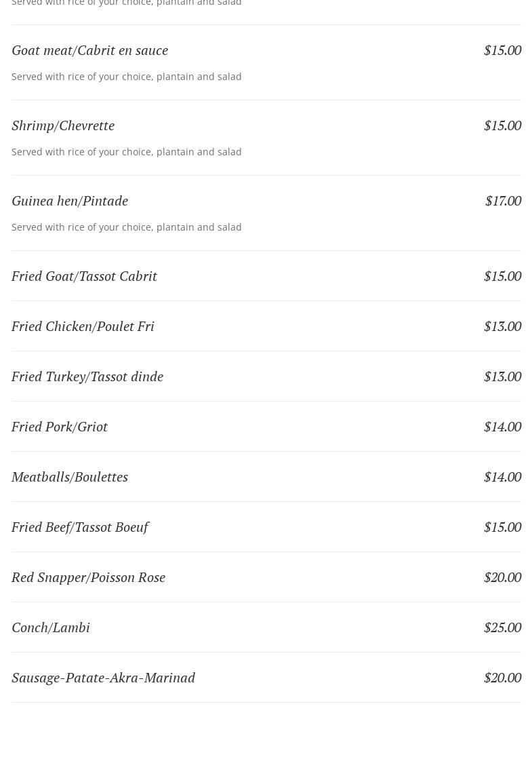Choose Red Snapper/Poisson Rose
Screen dimensions: 532x757
click(88, 577)
